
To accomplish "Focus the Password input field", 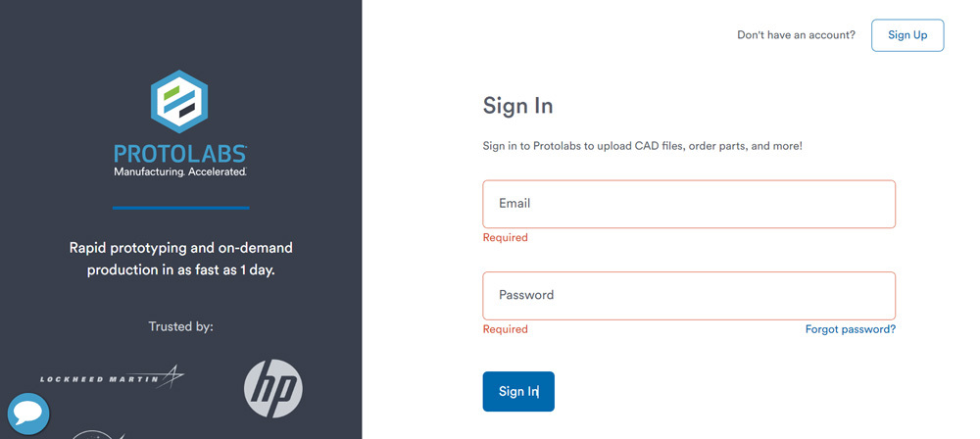I will [x=688, y=295].
